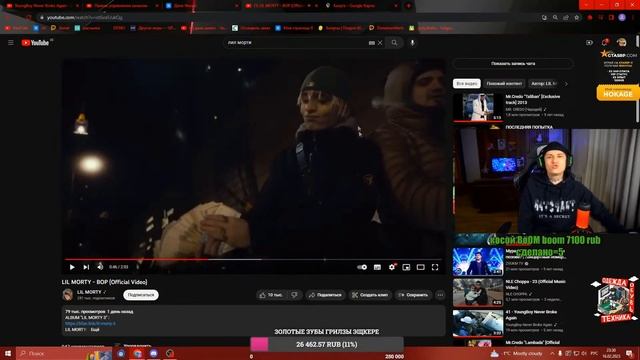Open the three-dot more actions menu
The width and height of the screenshot is (640, 360).
coord(440,295)
